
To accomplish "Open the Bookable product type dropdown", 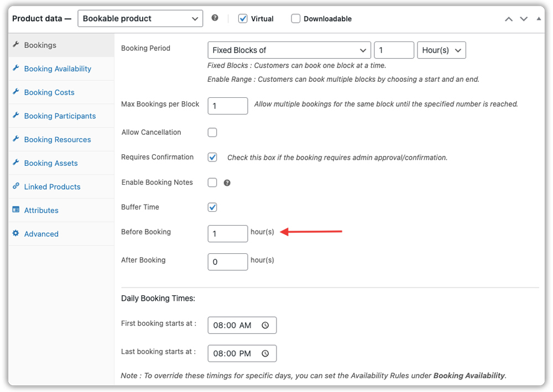I will (140, 19).
